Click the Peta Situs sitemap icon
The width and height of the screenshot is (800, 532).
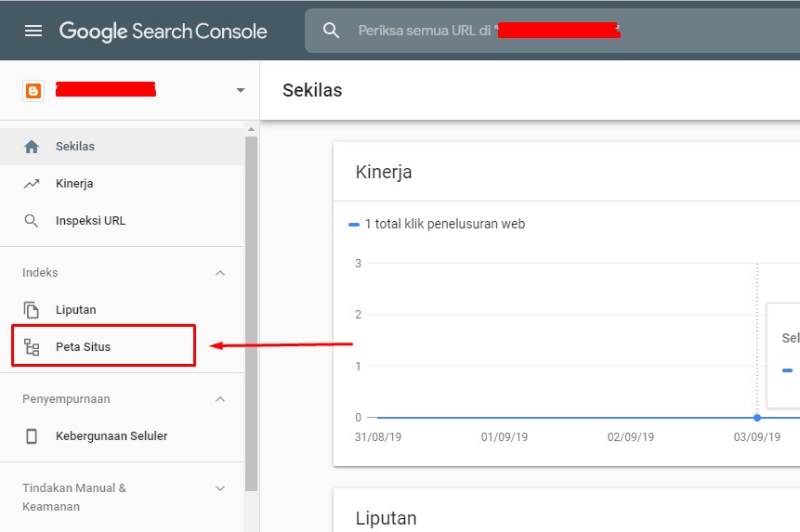32,347
